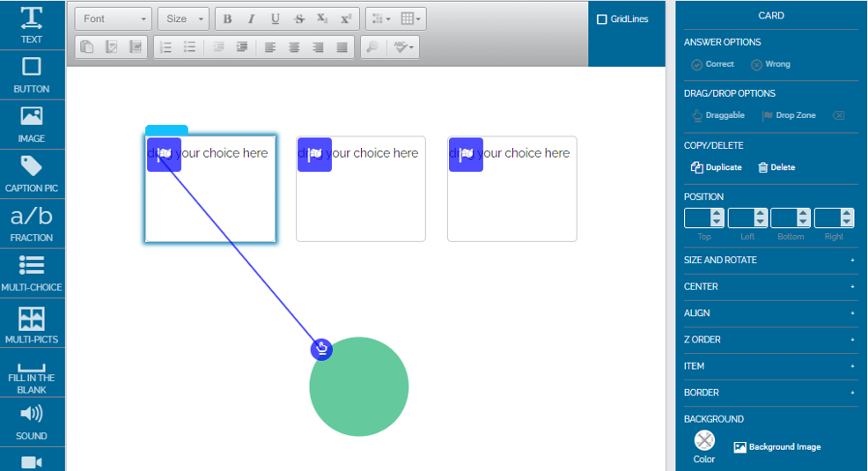Screen dimensions: 868x471
Task: Open the table insert dropdown
Action: (x=411, y=18)
